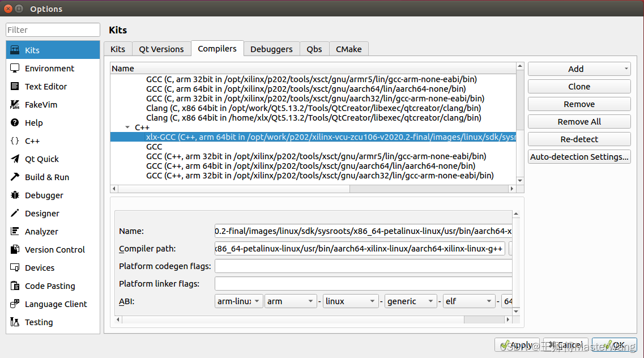This screenshot has width=644, height=358.
Task: Select the Environment monitor icon
Action: pyautogui.click(x=15, y=68)
